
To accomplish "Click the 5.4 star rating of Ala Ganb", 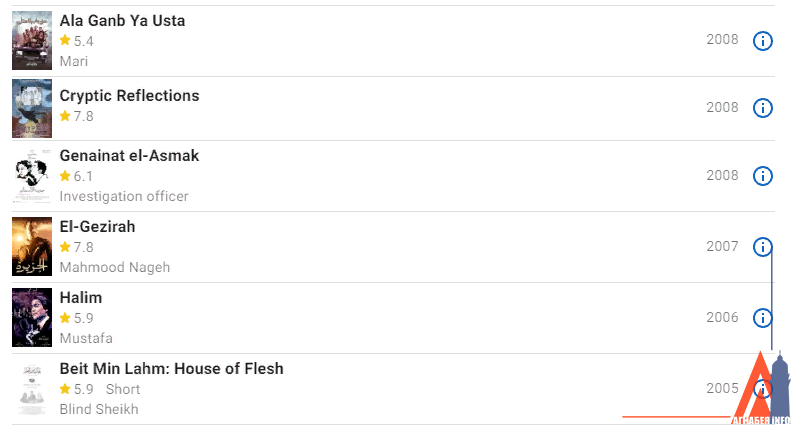I will point(76,41).
